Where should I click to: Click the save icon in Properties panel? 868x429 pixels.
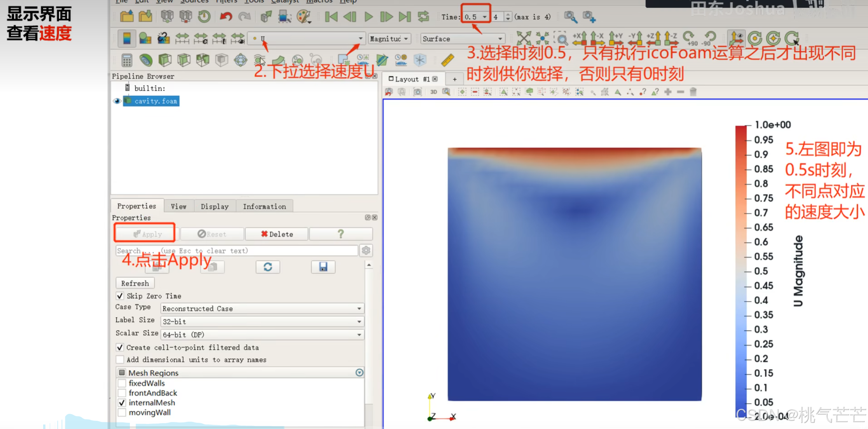pyautogui.click(x=323, y=267)
